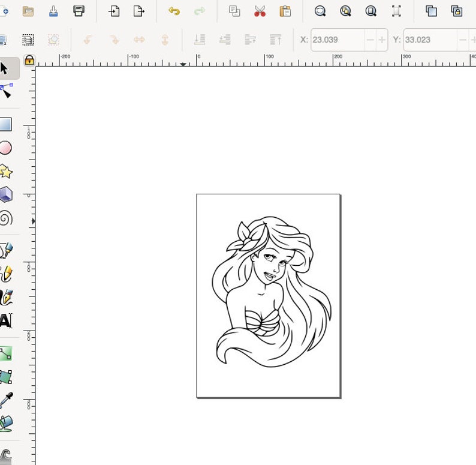Select all in all layers icon

(28, 40)
